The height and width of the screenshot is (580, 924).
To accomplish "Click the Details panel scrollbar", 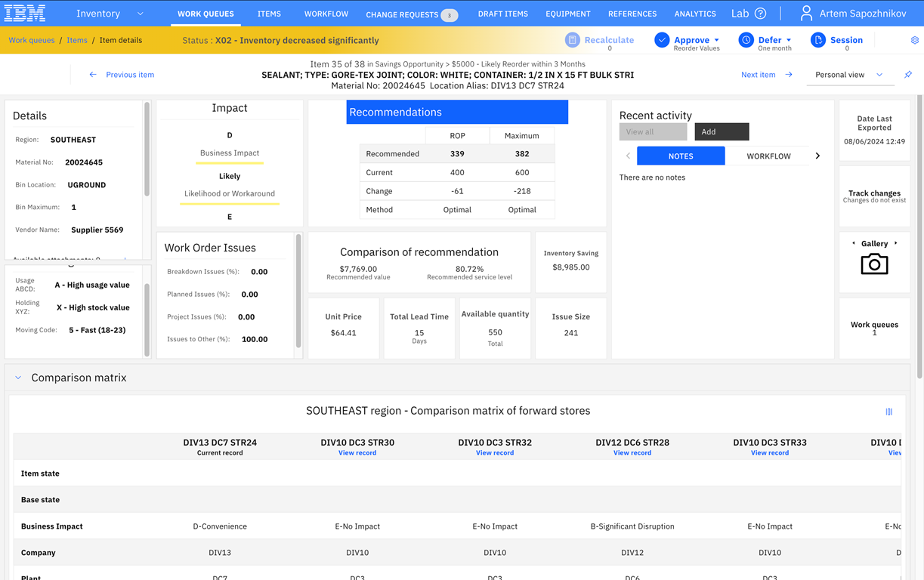I will point(147,150).
